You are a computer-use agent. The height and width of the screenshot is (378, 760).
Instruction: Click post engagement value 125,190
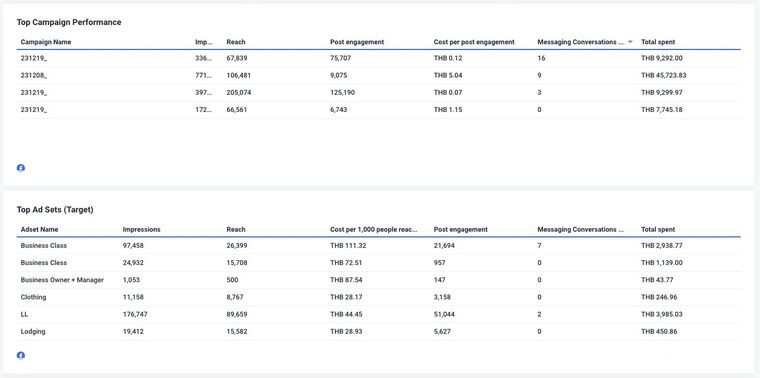(343, 93)
